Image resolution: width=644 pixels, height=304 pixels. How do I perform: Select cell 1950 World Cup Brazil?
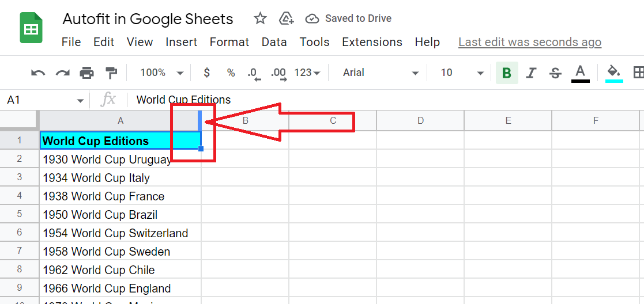coord(120,214)
